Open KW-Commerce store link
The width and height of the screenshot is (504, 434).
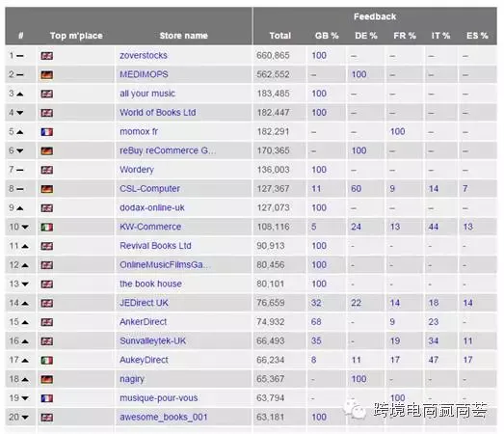[x=150, y=227]
